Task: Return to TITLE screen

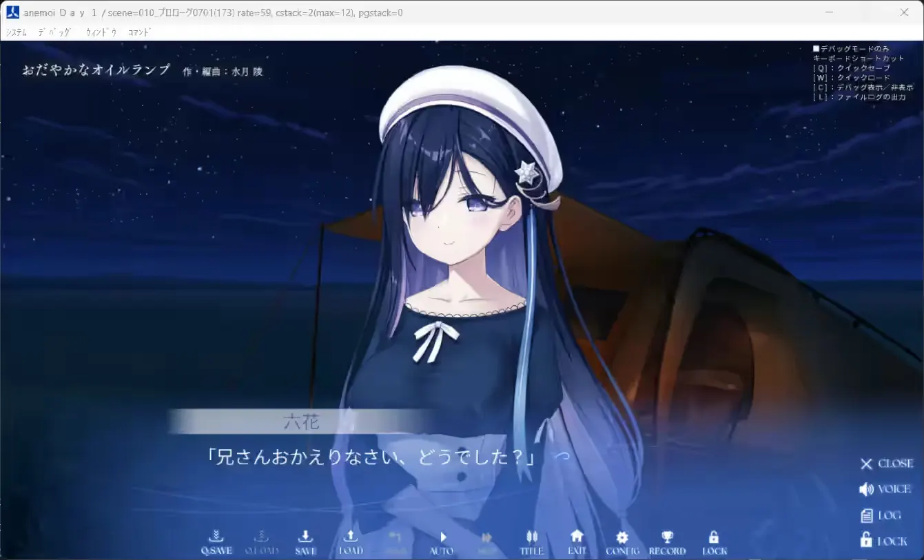Action: 531,542
